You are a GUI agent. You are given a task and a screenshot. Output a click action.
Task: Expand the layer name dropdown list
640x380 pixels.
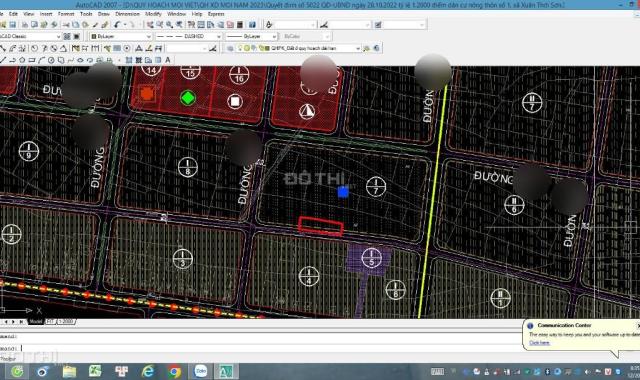point(358,49)
